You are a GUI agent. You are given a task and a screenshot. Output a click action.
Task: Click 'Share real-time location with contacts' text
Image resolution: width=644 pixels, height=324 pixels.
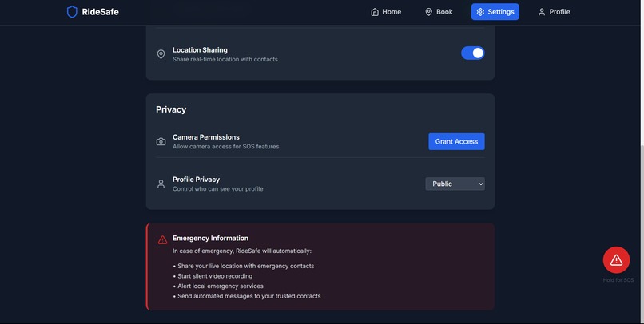point(225,60)
